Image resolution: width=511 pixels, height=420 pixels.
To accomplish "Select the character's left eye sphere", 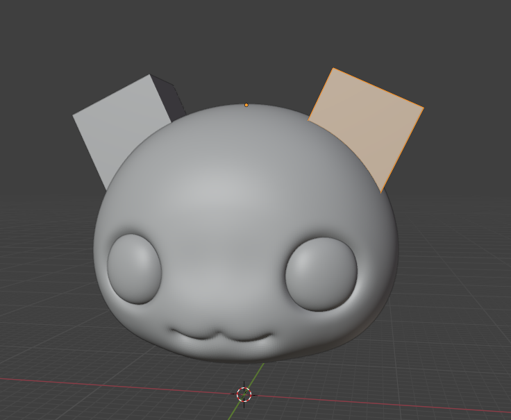I will point(134,269).
